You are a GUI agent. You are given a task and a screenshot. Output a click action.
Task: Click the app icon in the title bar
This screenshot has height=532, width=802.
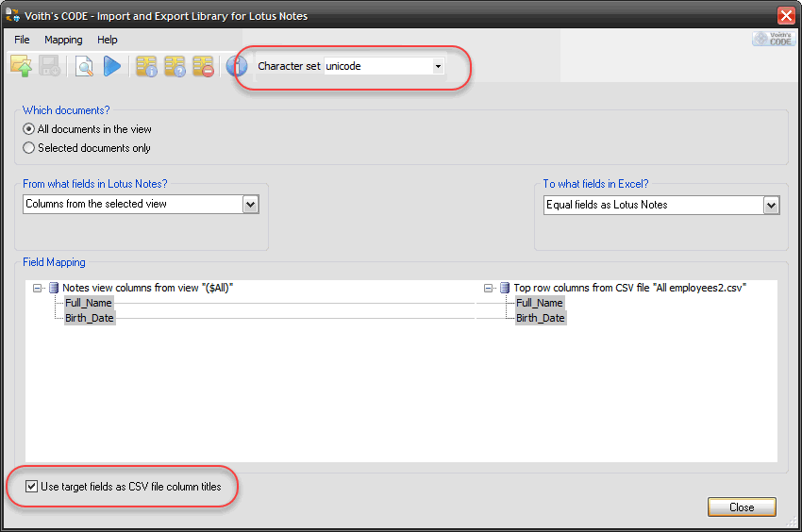(13, 15)
